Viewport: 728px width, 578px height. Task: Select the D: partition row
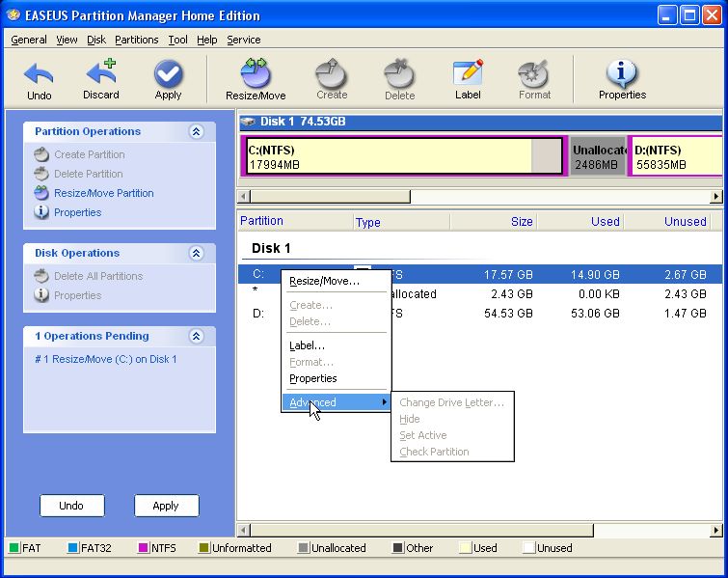click(x=480, y=314)
